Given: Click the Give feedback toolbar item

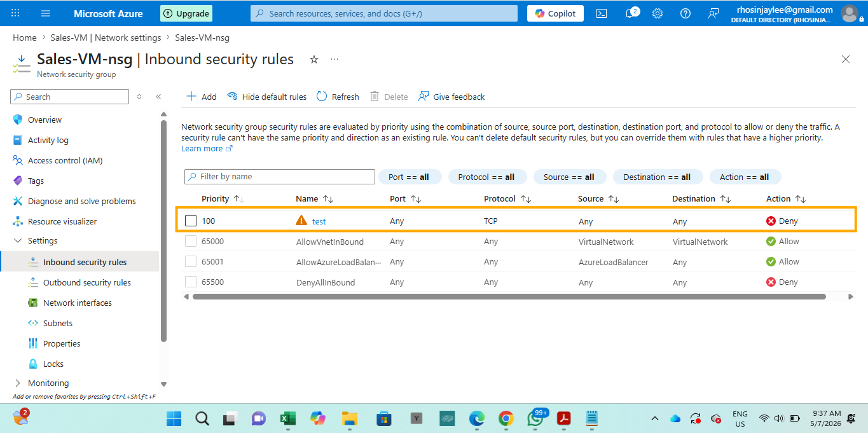Looking at the screenshot, I should tap(451, 97).
